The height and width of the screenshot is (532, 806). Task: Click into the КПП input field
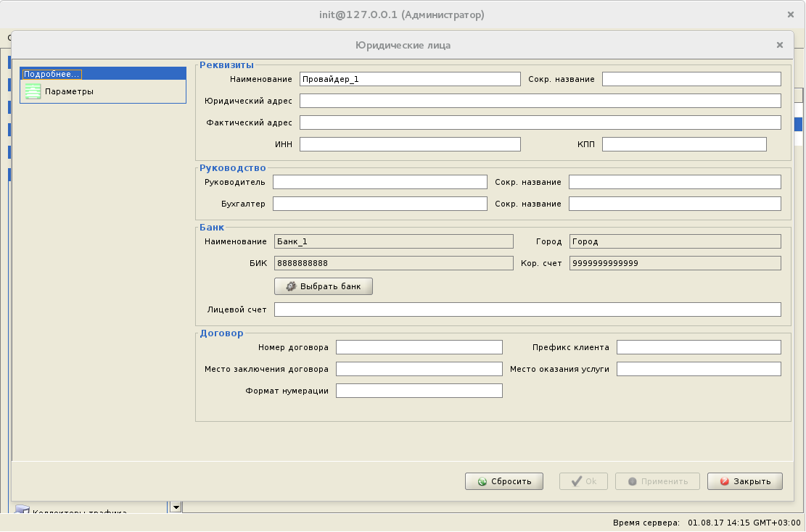point(683,144)
